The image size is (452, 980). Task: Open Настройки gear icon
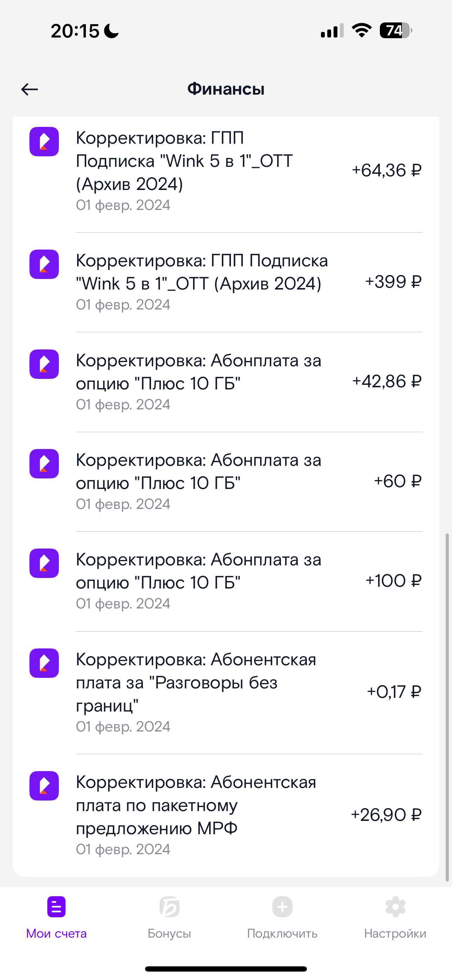[x=395, y=907]
